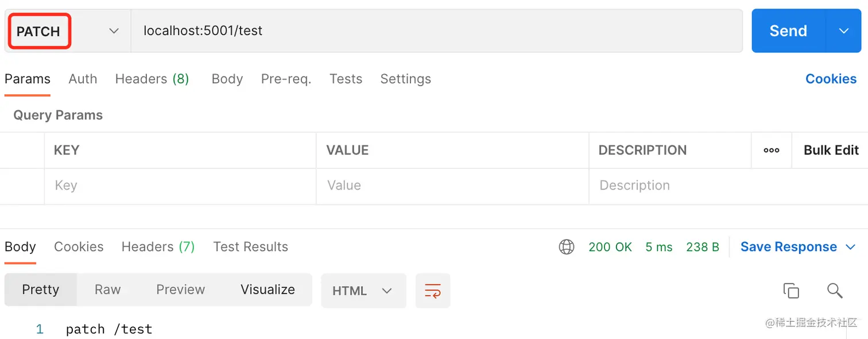868x339 pixels.
Task: Select the Visualize response view
Action: tap(268, 290)
